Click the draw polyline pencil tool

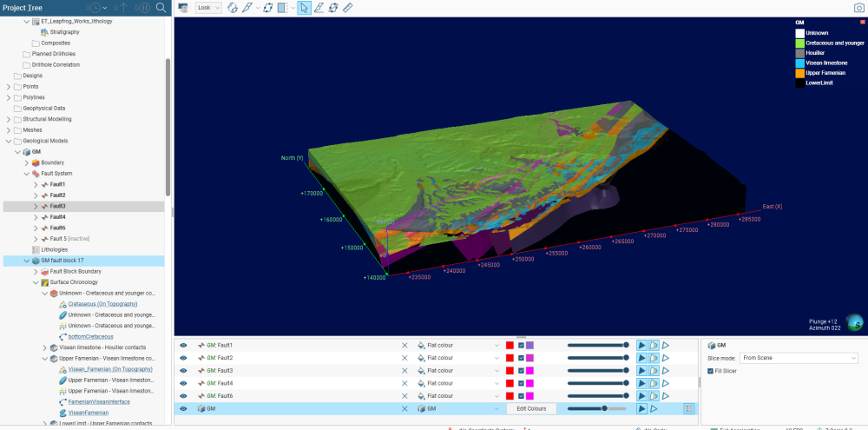(x=319, y=8)
